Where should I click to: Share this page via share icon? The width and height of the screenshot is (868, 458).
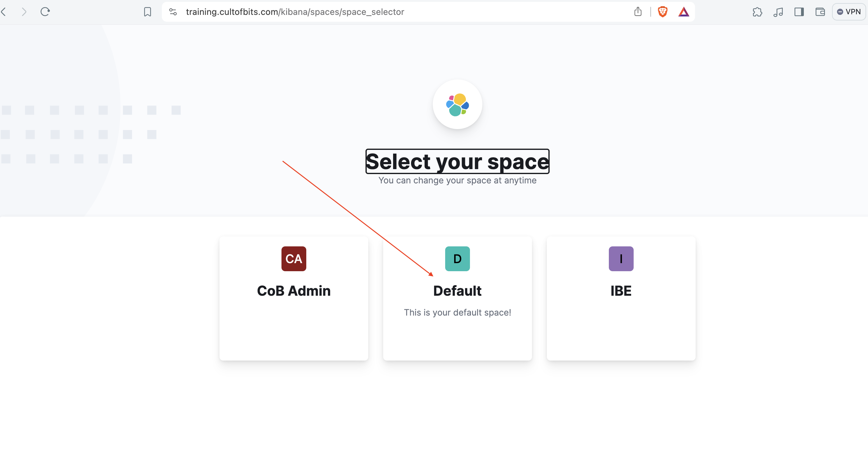pos(638,12)
